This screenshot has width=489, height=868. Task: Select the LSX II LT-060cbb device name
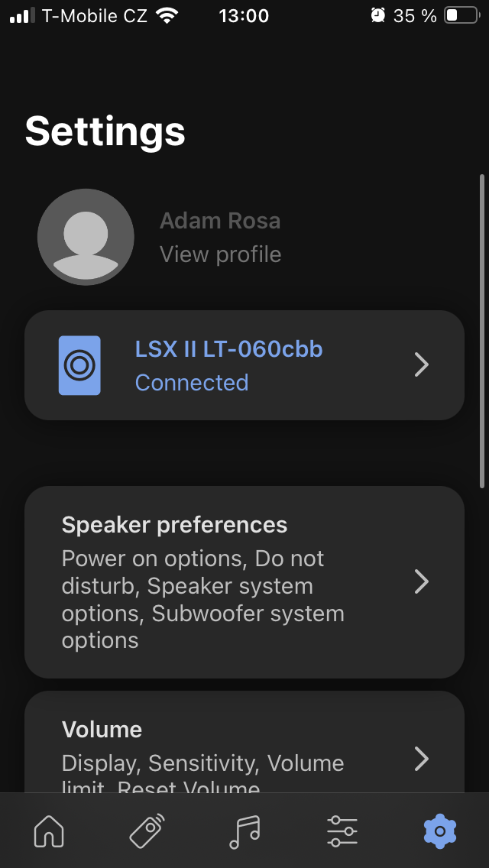click(228, 349)
